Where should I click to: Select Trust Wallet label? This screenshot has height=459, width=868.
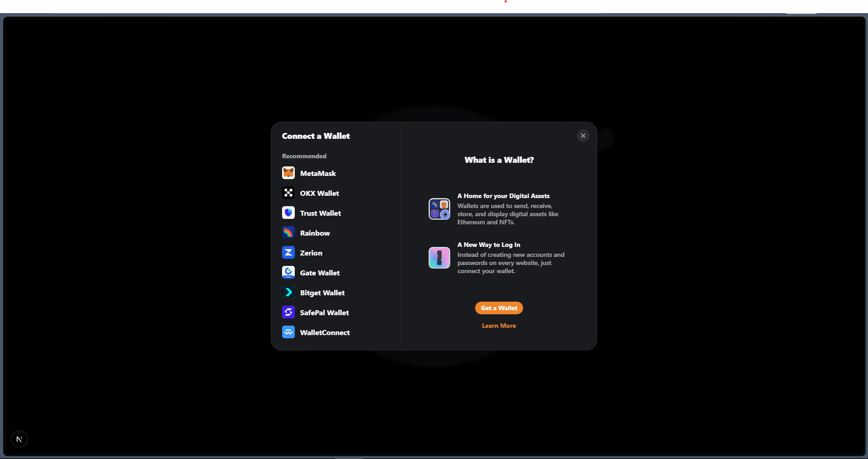pos(321,213)
